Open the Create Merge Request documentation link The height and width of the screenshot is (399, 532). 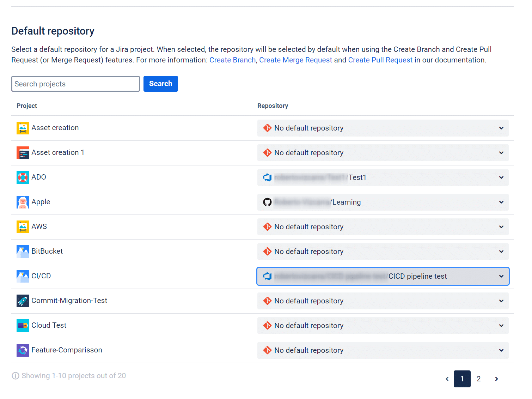(295, 60)
